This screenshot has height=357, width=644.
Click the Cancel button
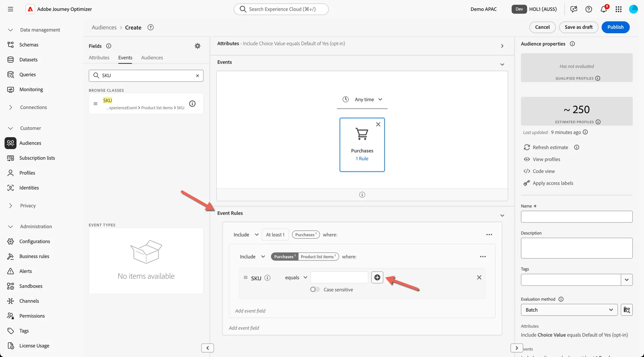[x=542, y=27]
